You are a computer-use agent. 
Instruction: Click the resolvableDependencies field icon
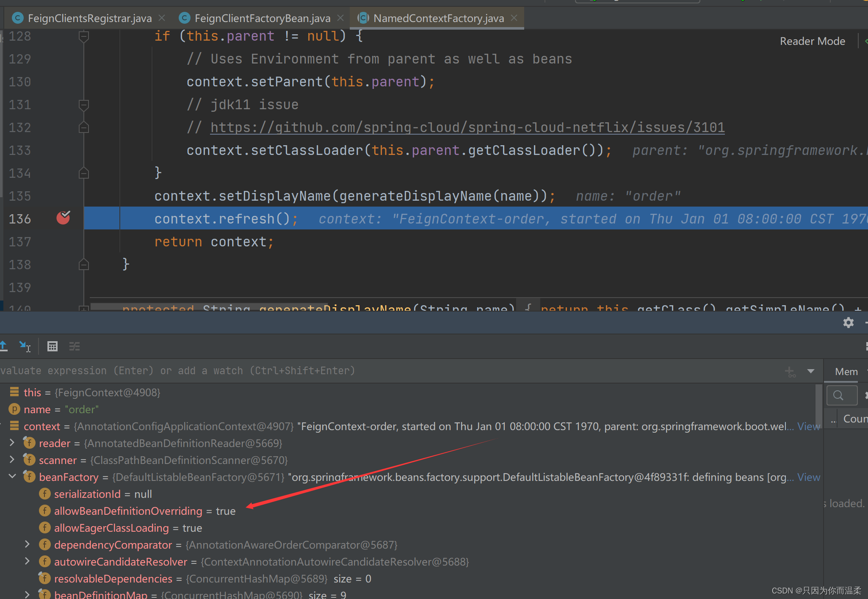[44, 578]
